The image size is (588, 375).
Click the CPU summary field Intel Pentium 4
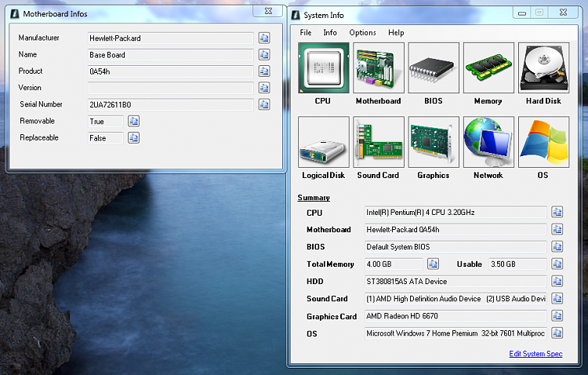click(456, 213)
